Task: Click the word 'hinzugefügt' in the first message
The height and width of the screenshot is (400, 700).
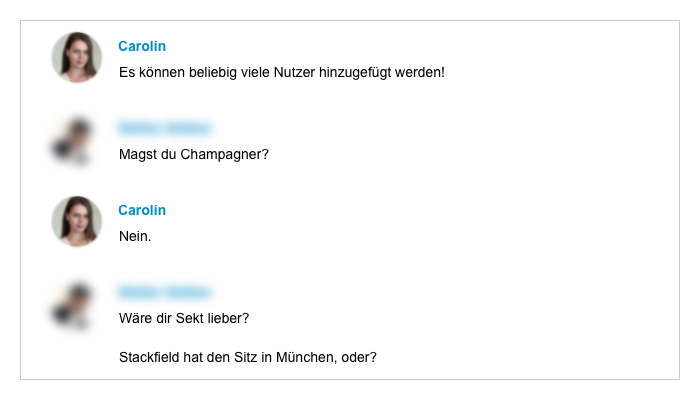Action: point(355,72)
